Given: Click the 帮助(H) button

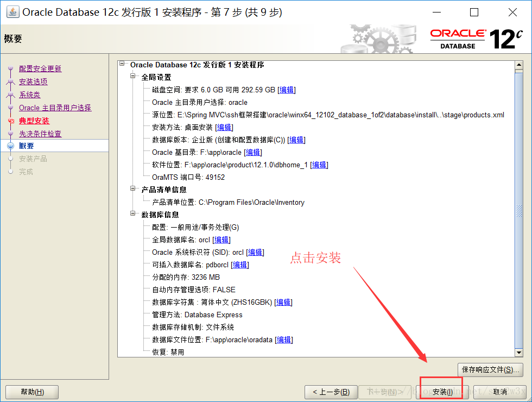Looking at the screenshot, I should click(32, 392).
